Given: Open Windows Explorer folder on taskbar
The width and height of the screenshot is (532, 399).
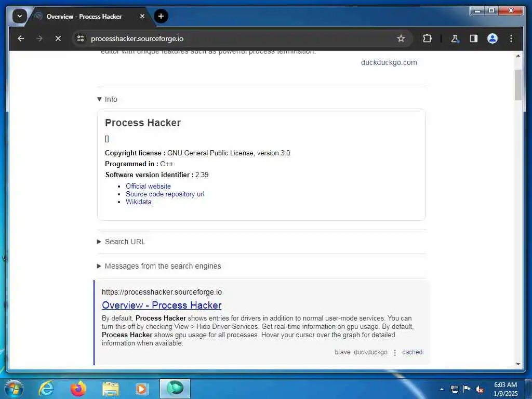Looking at the screenshot, I should [111, 389].
